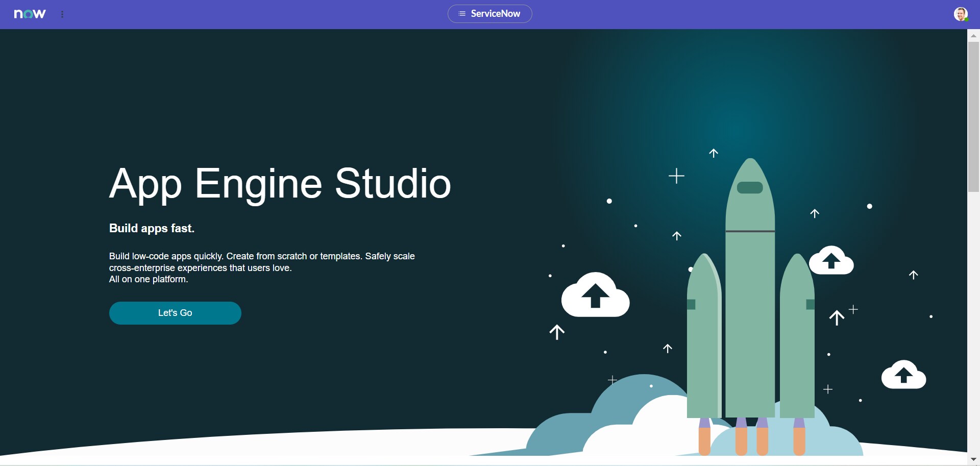Screen dimensions: 980x466
Task: Click the 'All on one platform.' text
Action: click(149, 279)
